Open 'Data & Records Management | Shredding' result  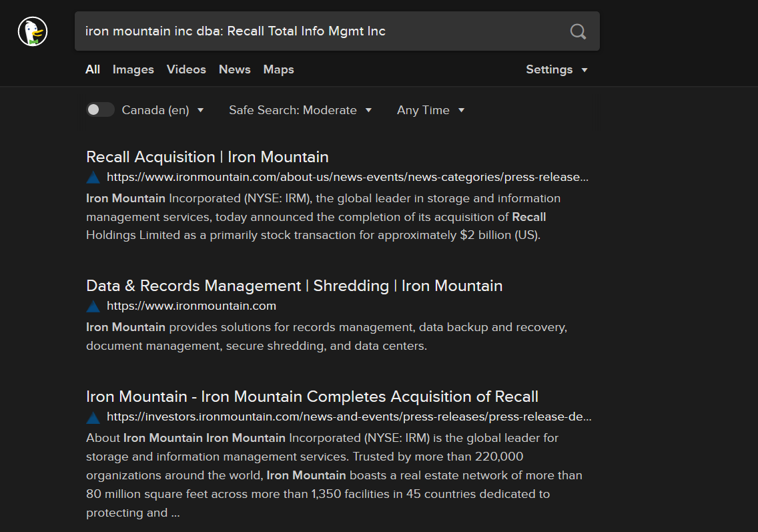tap(294, 286)
